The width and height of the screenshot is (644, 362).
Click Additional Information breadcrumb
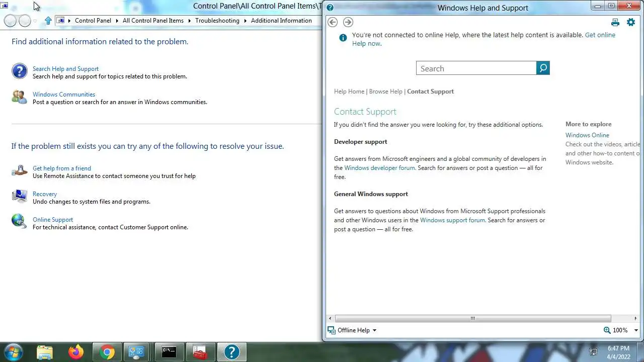point(281,21)
